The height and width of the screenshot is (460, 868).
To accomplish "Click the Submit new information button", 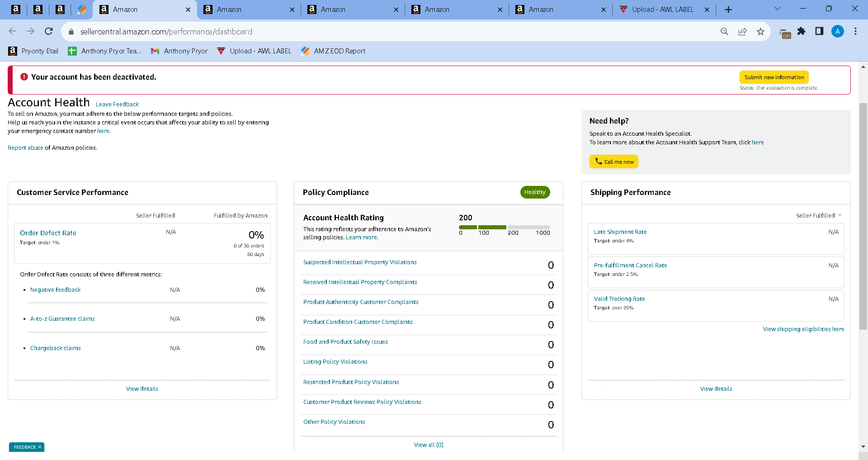I will pyautogui.click(x=774, y=77).
